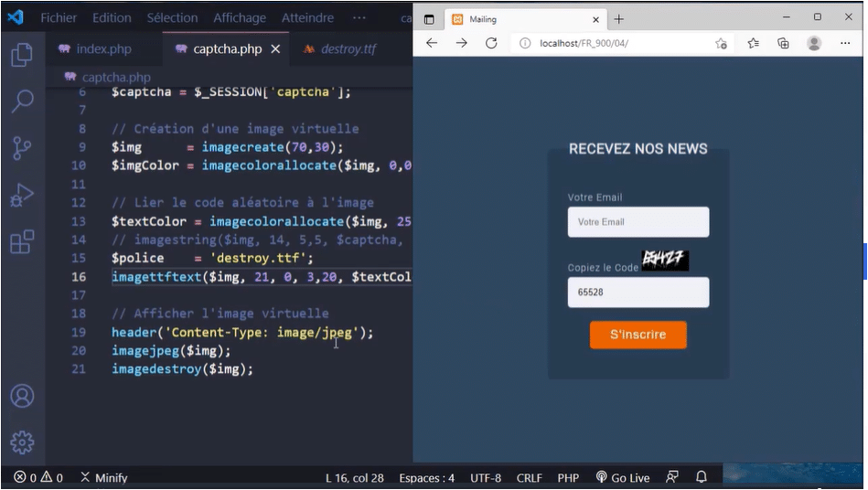
Task: Close the Mailing browser tab
Action: 595,19
